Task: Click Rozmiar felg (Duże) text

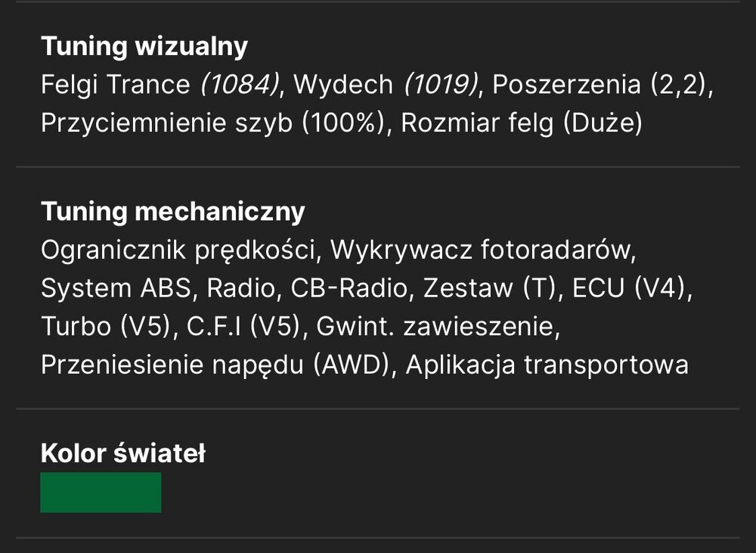Action: click(522, 123)
